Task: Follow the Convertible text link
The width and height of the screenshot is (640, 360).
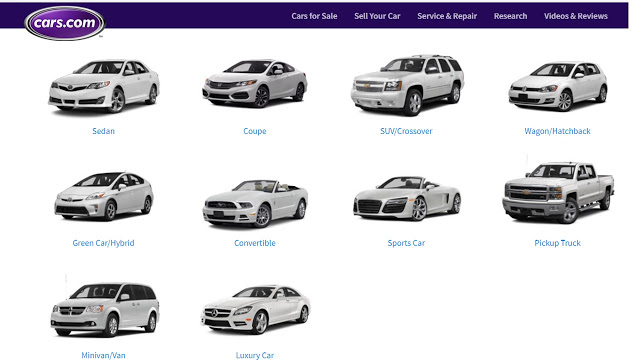Action: pos(255,243)
